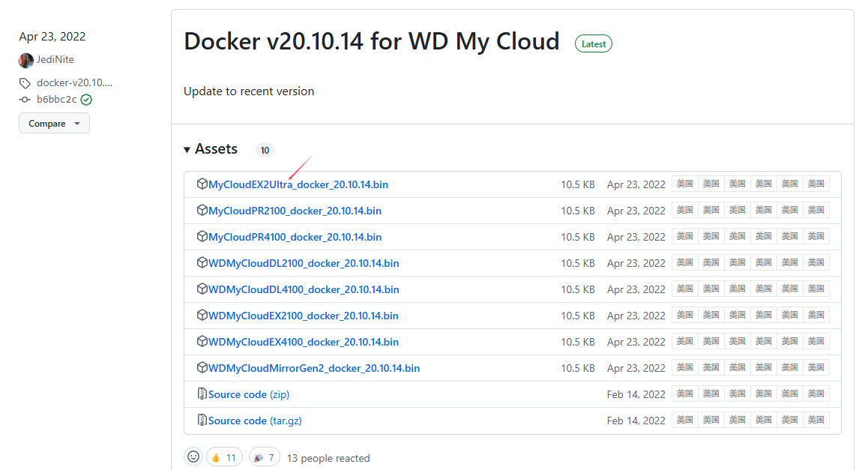Click the green verified checkmark icon

pos(86,100)
